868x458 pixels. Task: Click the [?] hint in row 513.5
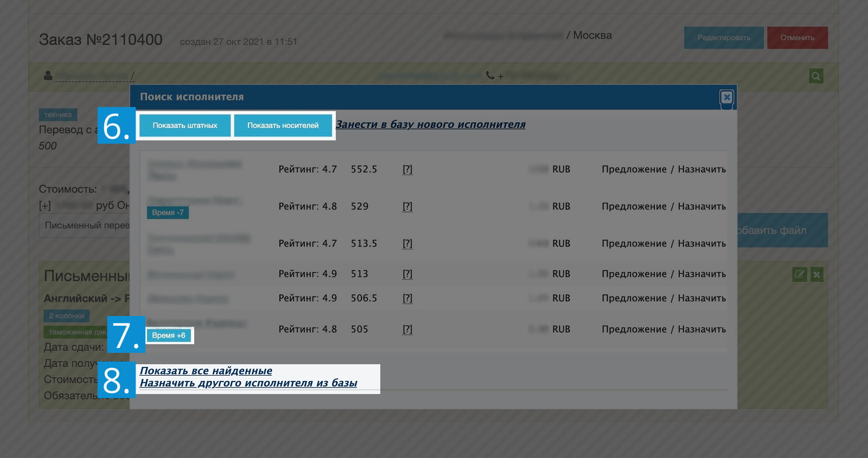[407, 244]
